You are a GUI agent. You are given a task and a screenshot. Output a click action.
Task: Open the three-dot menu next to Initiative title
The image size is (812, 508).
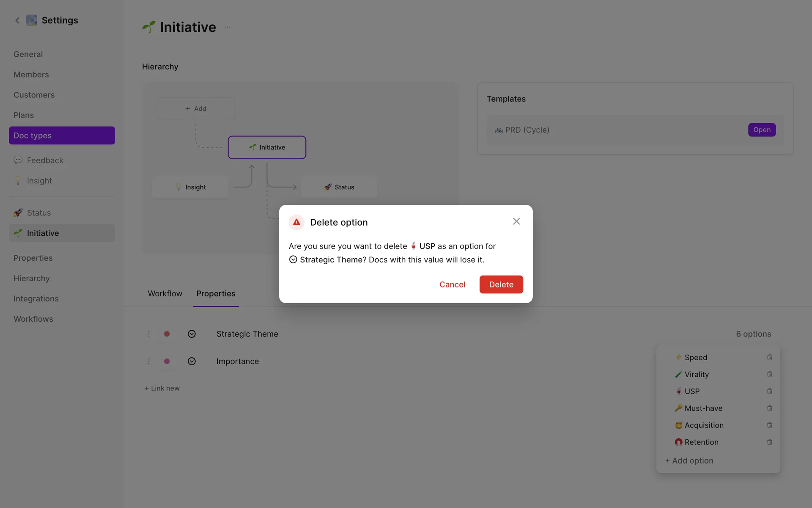point(228,27)
